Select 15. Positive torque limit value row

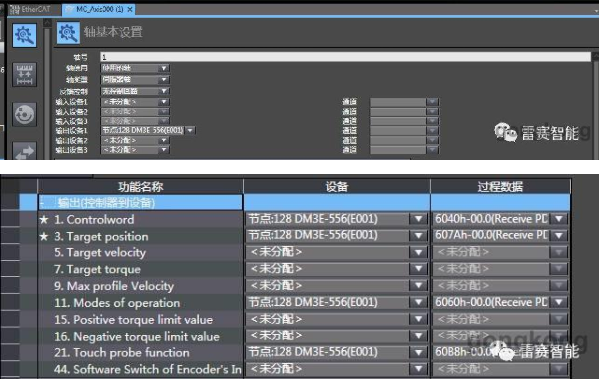click(140, 320)
